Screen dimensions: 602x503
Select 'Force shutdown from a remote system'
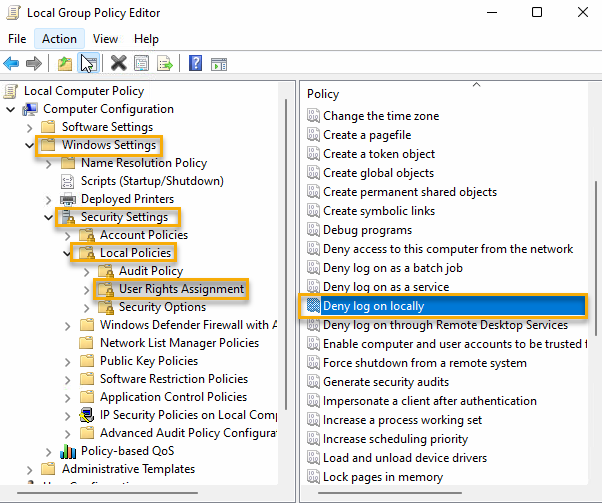tap(425, 363)
